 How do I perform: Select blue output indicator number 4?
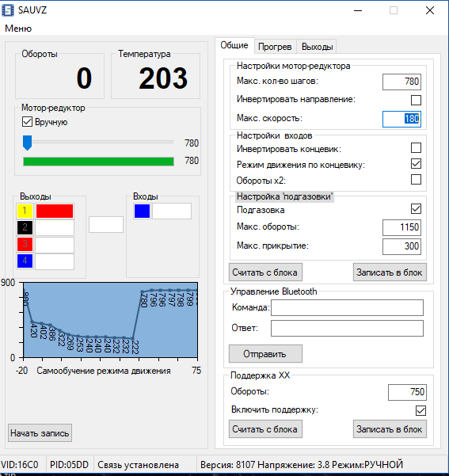(25, 261)
